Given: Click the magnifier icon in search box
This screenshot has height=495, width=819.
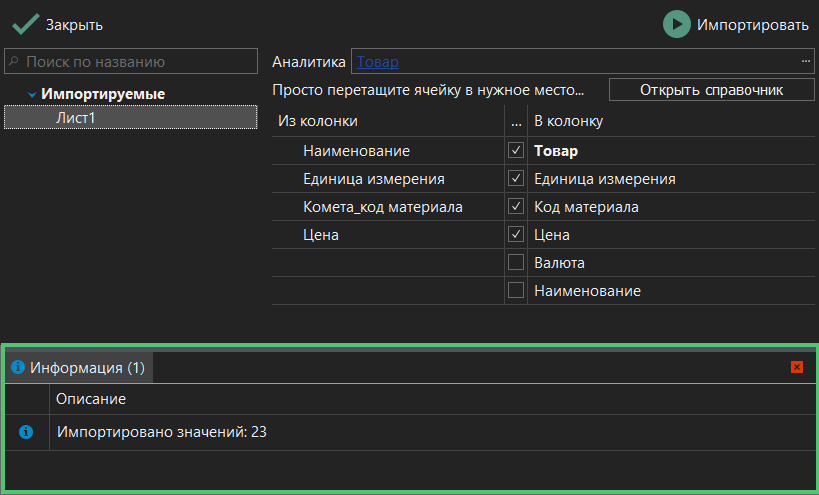Looking at the screenshot, I should tap(14, 61).
